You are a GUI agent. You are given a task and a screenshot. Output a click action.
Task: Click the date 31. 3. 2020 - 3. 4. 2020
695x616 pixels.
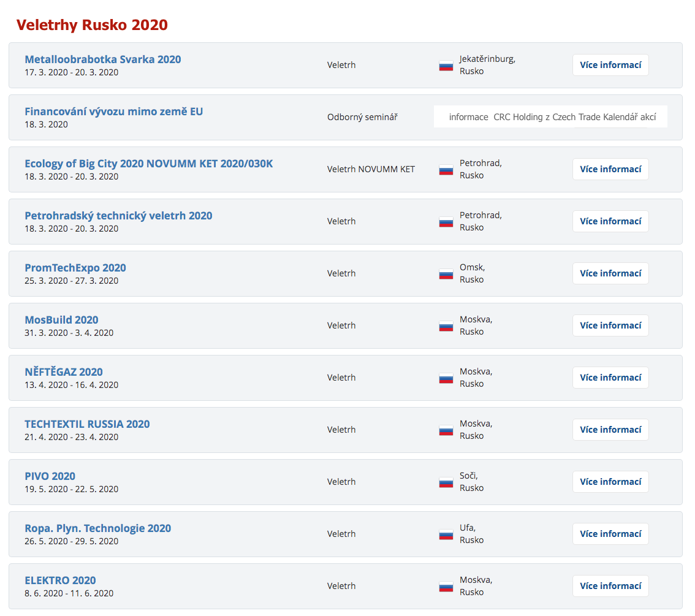69,333
